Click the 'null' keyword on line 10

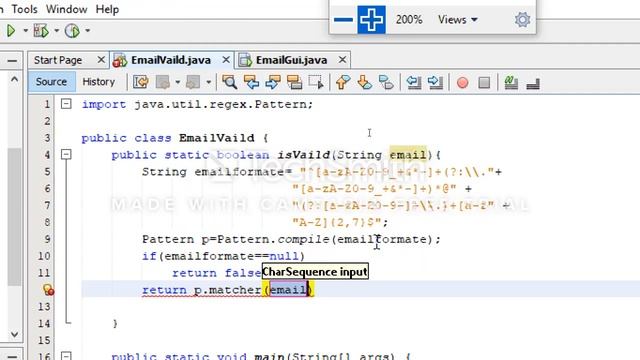(284, 256)
